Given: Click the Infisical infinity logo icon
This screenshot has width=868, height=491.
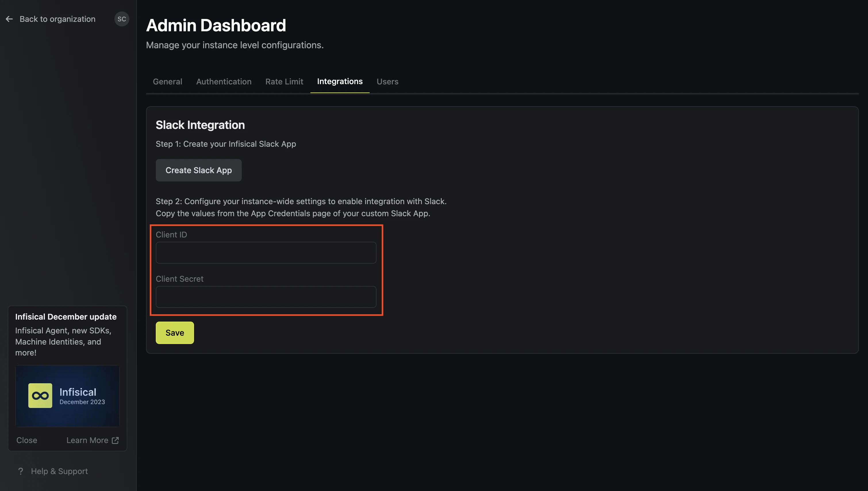Looking at the screenshot, I should coord(40,396).
